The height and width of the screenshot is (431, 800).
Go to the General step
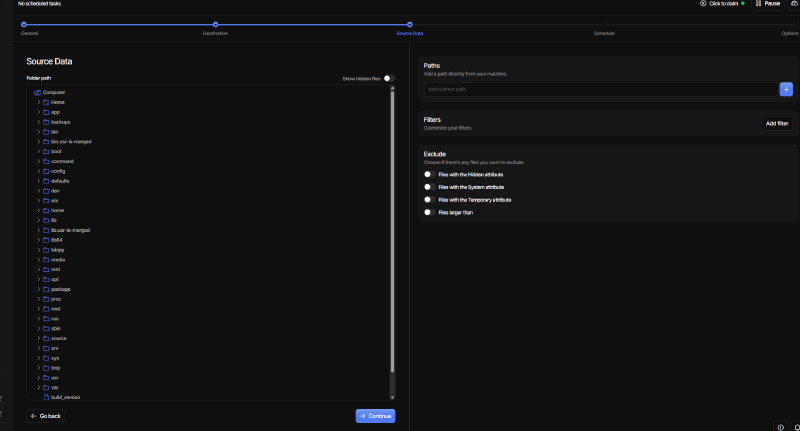24,24
